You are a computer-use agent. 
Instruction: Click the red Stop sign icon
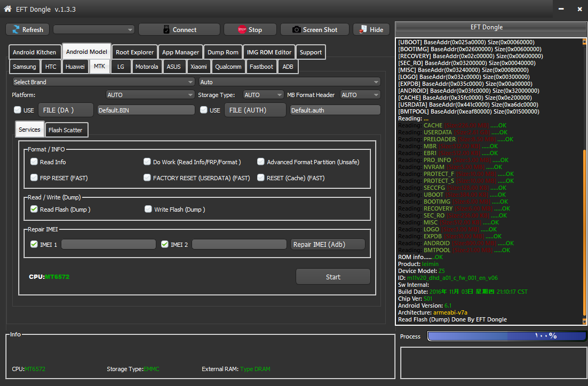coord(242,30)
